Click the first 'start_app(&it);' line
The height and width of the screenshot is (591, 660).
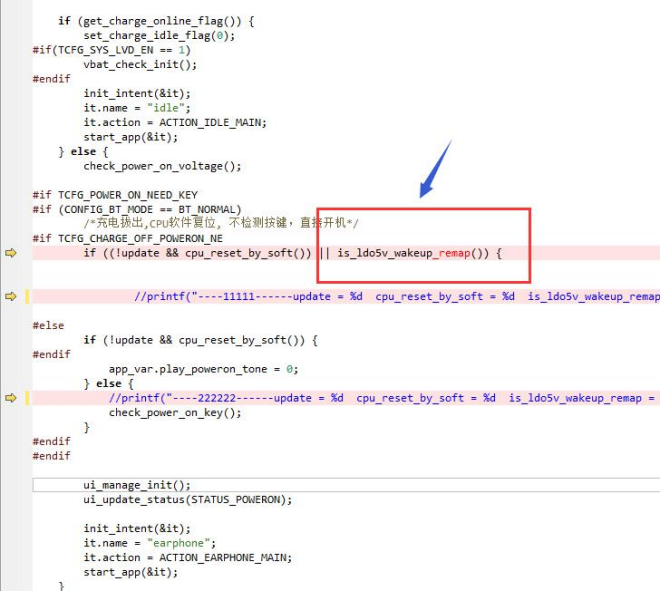(x=130, y=137)
